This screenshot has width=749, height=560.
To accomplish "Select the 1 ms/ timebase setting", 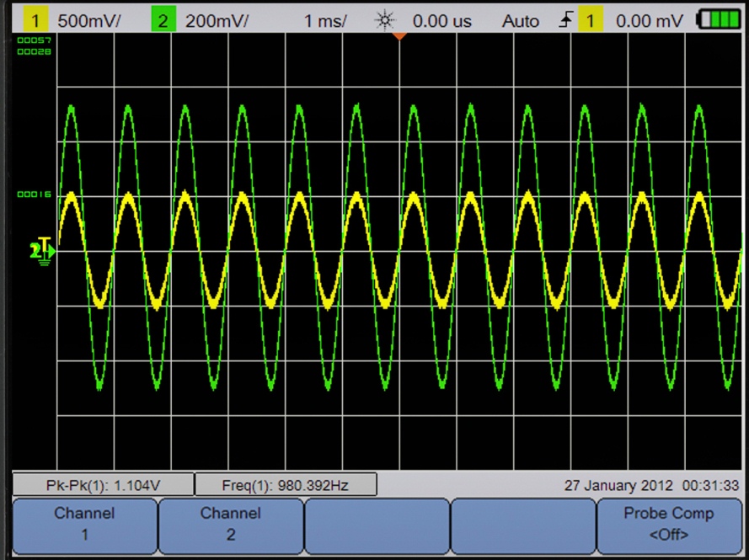I will click(x=325, y=22).
